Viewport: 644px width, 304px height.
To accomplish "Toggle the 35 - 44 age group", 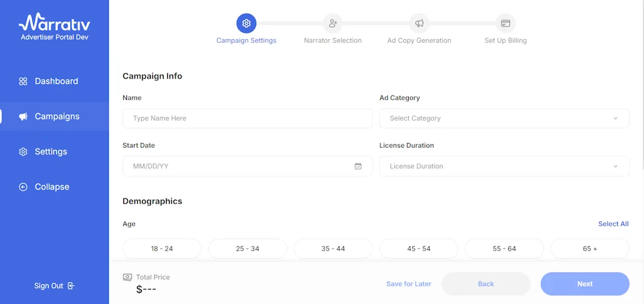I will tap(333, 249).
